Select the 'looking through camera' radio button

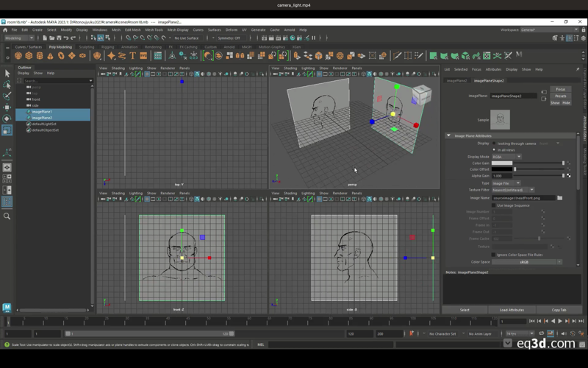494,144
